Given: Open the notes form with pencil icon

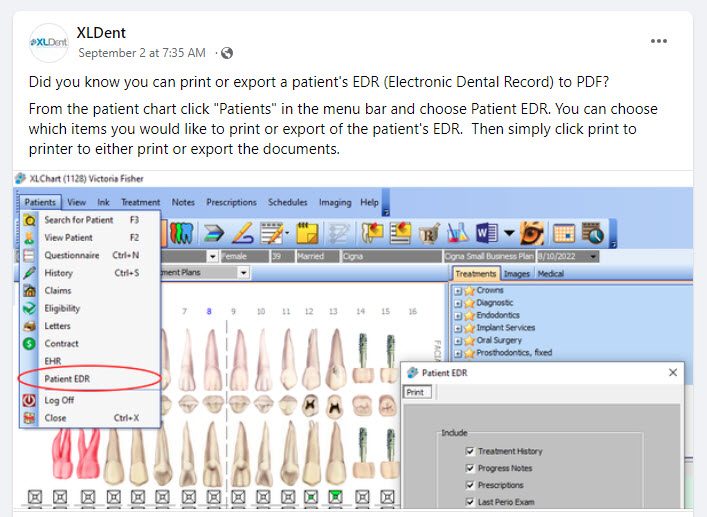Looking at the screenshot, I should (272, 233).
